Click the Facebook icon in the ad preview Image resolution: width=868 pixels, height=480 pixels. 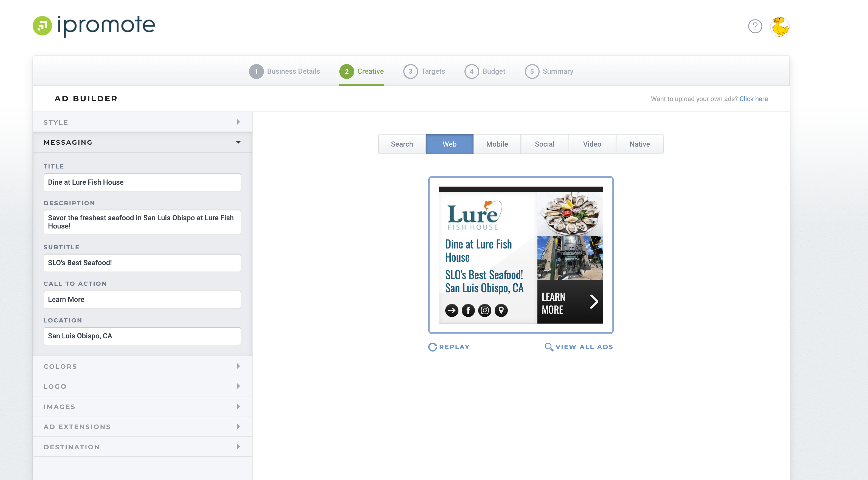coord(468,310)
